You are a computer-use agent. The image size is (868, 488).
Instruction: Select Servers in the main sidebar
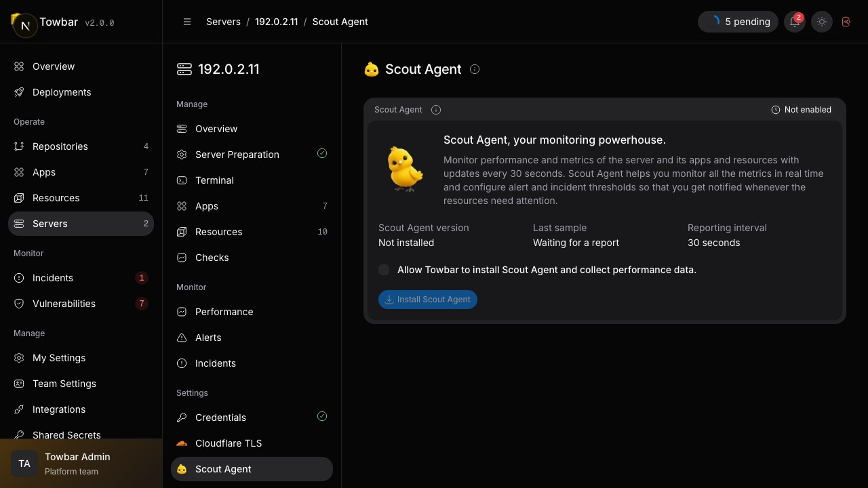click(x=81, y=224)
